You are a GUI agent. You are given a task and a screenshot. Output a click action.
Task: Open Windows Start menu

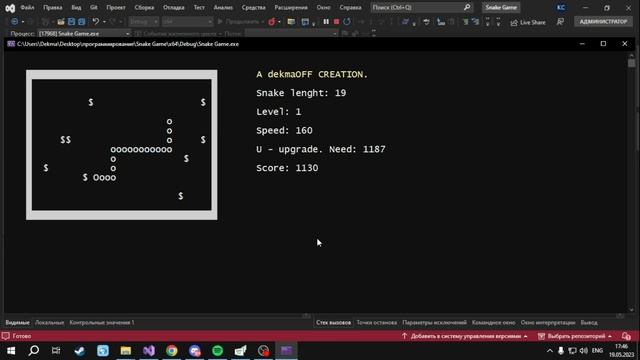point(11,351)
